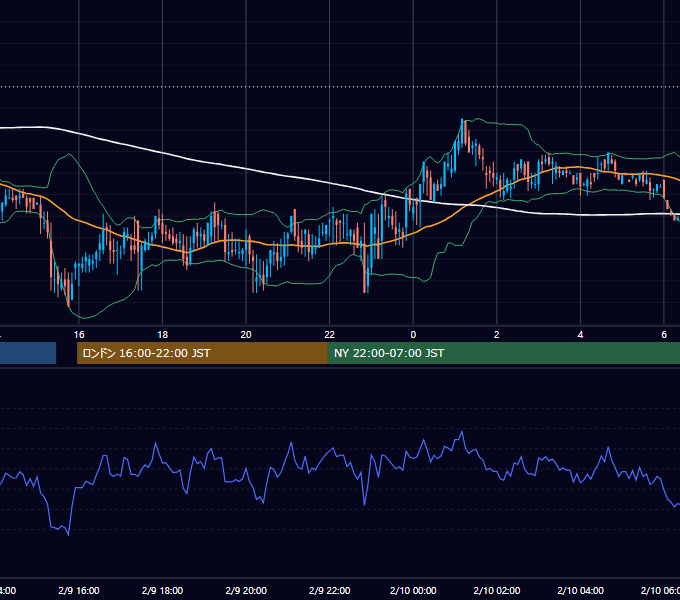Click the '2/9 20:00' date label
The image size is (680, 600).
246,590
